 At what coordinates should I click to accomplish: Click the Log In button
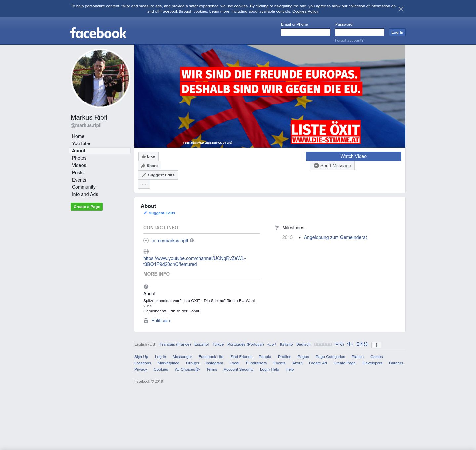tap(397, 32)
